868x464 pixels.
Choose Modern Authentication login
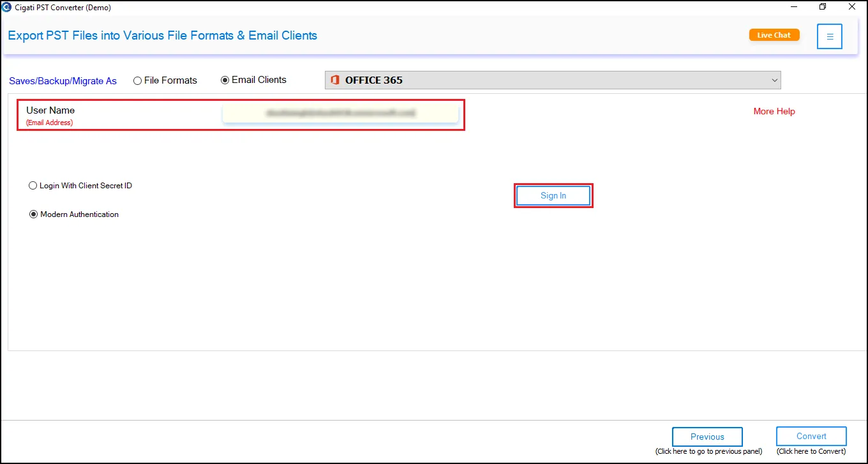74,214
